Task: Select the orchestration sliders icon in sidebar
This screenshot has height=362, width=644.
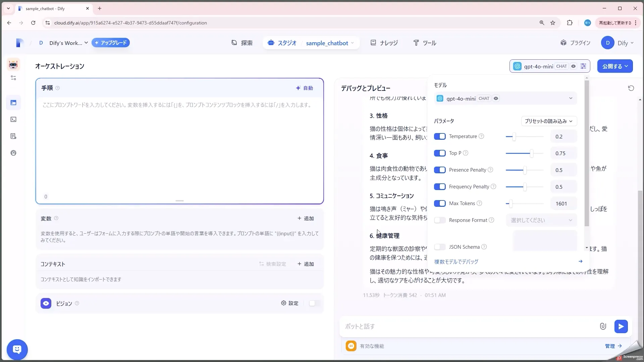Action: coord(13,78)
